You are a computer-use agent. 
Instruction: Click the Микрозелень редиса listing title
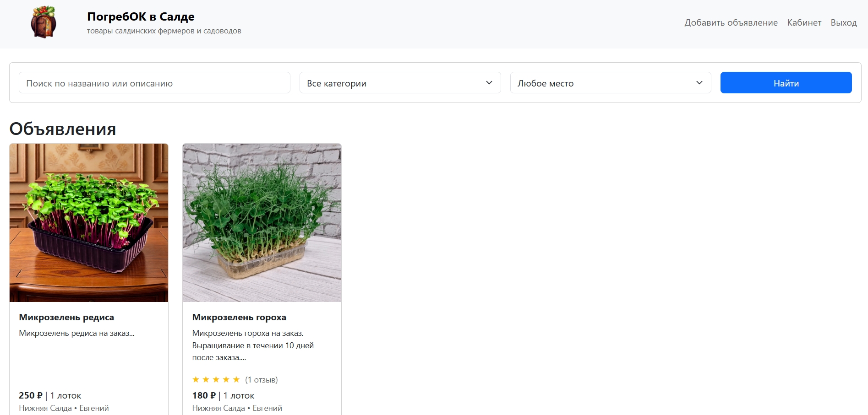coord(66,317)
